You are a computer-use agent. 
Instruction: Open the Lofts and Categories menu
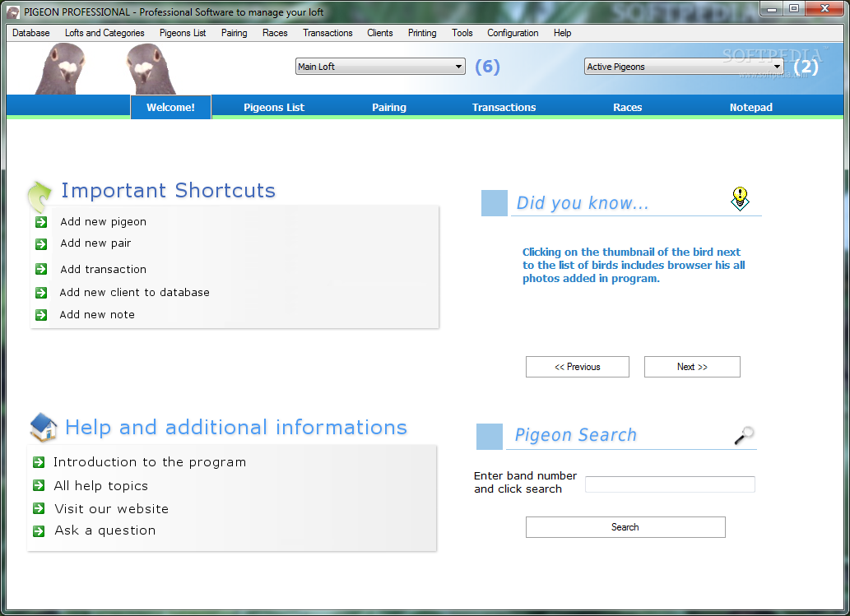105,33
